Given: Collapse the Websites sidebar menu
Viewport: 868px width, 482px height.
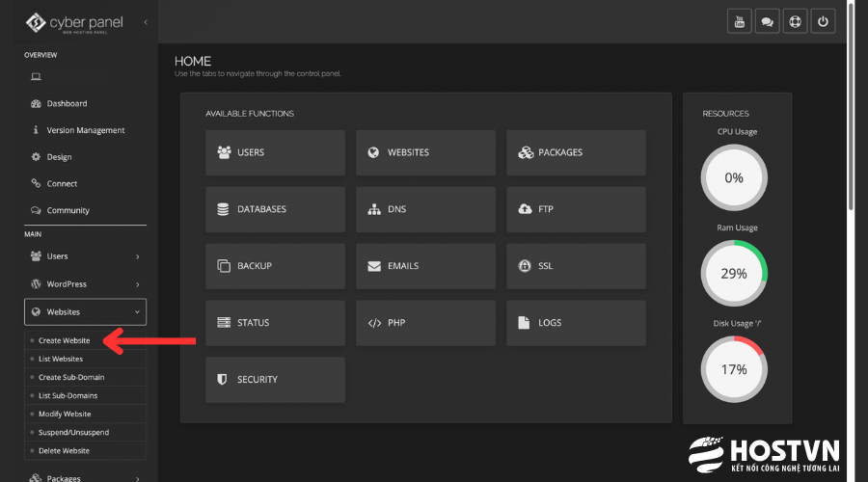Looking at the screenshot, I should (85, 312).
